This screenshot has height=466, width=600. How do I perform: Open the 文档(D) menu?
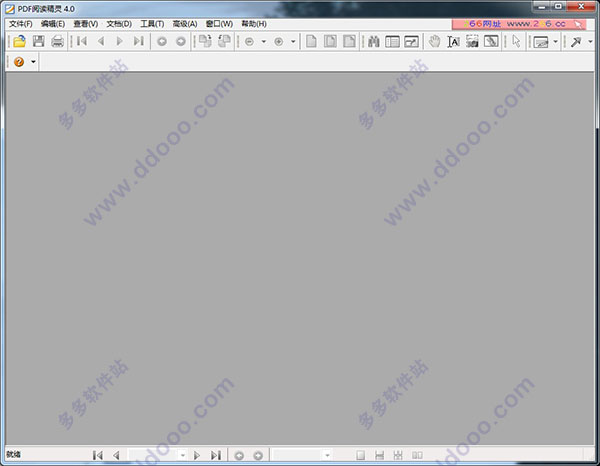coord(119,24)
